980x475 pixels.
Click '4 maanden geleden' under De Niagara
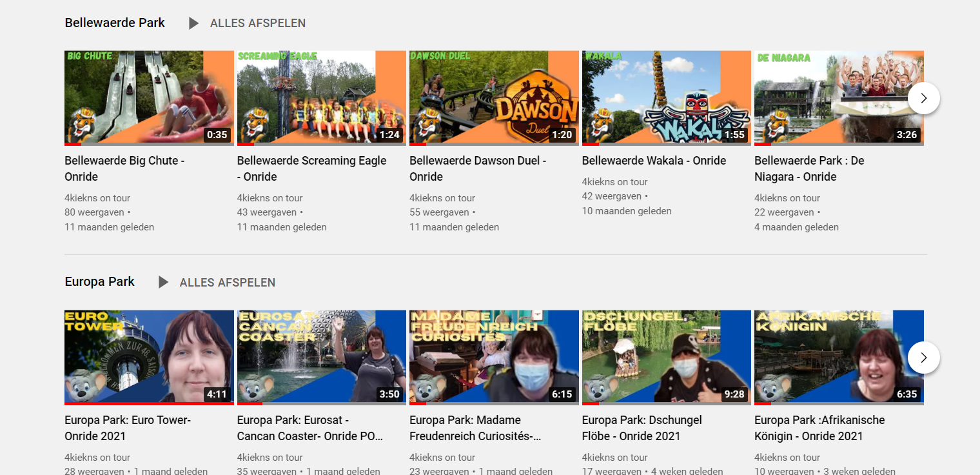point(797,227)
